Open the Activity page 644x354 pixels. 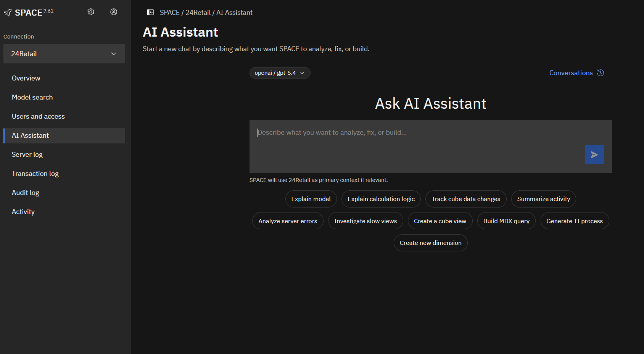coord(64,212)
